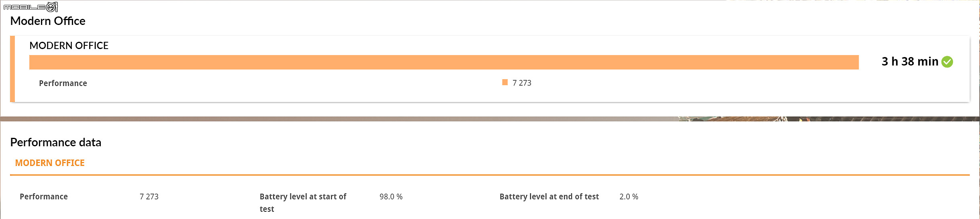Click the orange Modern Office result bar

pos(444,62)
